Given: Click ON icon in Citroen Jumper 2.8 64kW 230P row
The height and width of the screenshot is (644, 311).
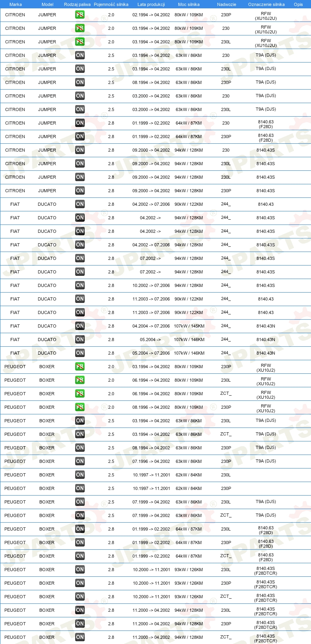Looking at the screenshot, I should [x=80, y=137].
